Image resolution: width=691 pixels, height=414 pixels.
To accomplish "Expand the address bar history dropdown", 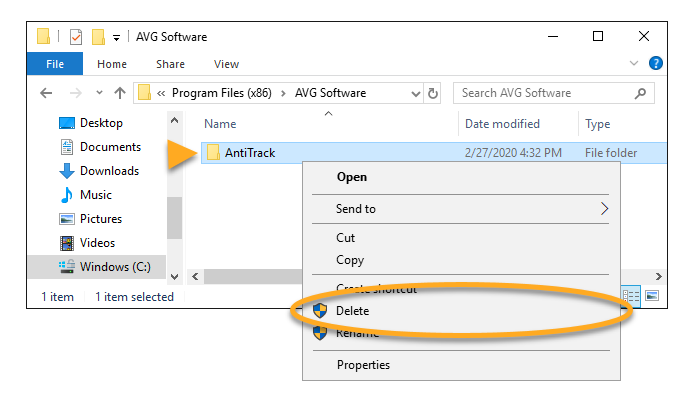I will pyautogui.click(x=415, y=93).
